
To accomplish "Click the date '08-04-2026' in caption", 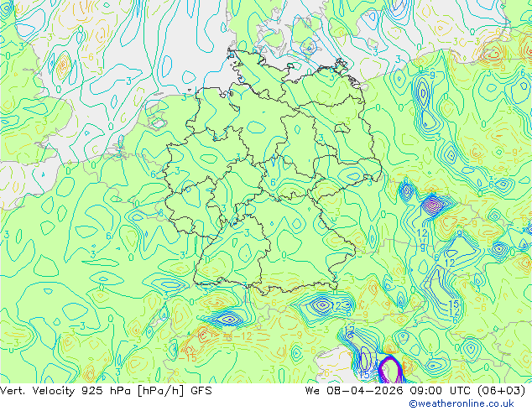I will [365, 391].
